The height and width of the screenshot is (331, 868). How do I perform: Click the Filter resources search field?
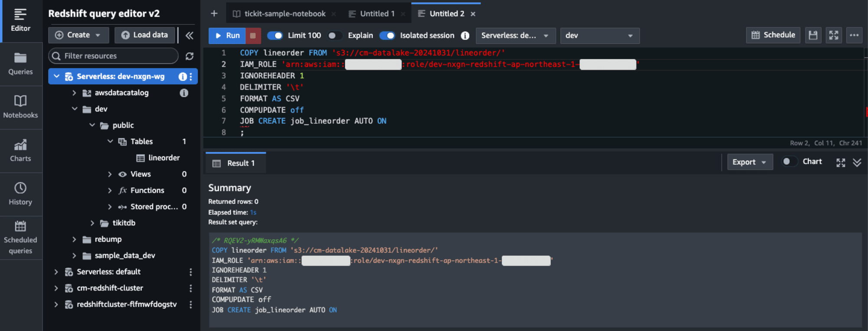[x=113, y=56]
